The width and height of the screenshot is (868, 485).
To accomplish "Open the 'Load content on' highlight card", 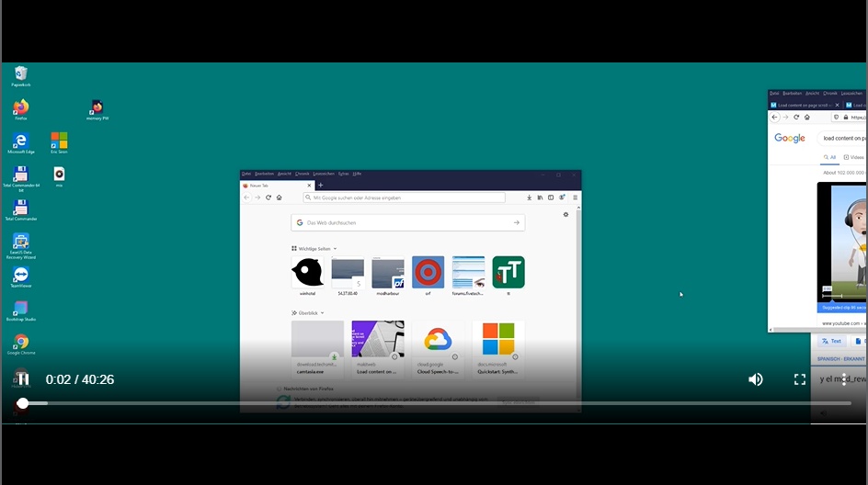I will point(378,348).
